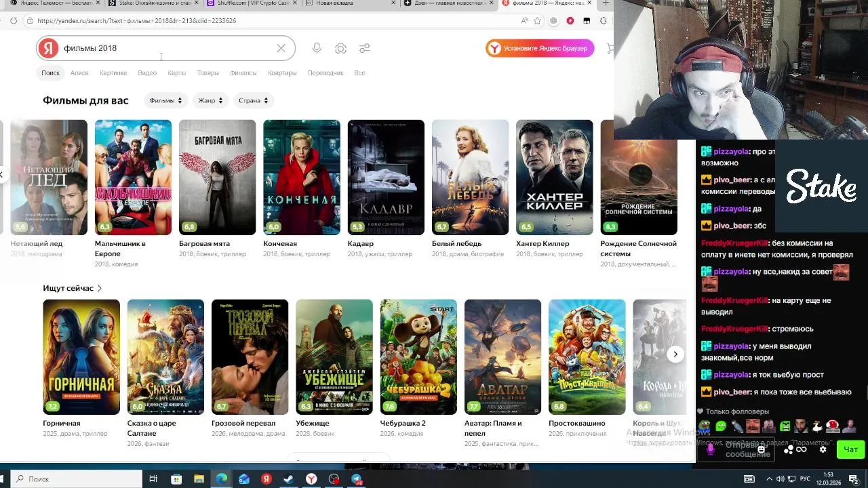The width and height of the screenshot is (868, 488).
Task: Click the channel points bubbles icon in chat
Action: click(x=789, y=450)
